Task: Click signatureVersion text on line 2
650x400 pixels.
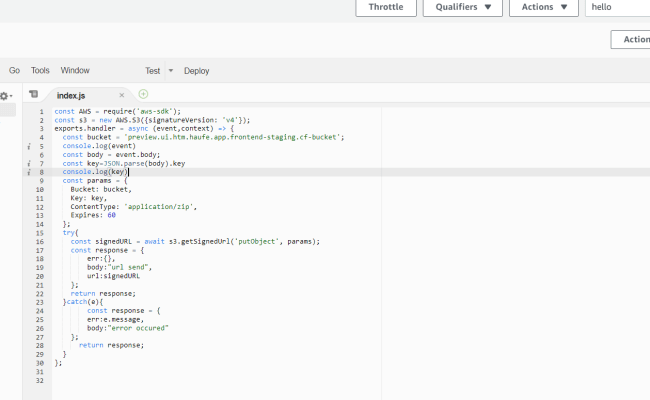Action: click(181, 120)
